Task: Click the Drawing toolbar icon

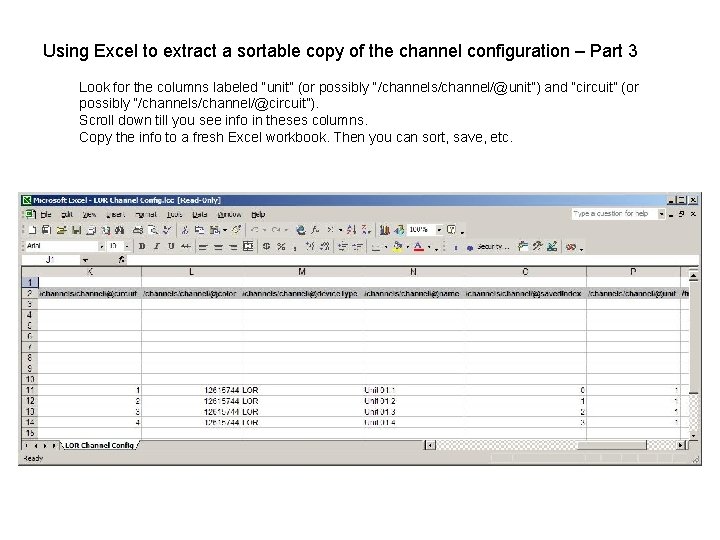Action: tap(399, 230)
